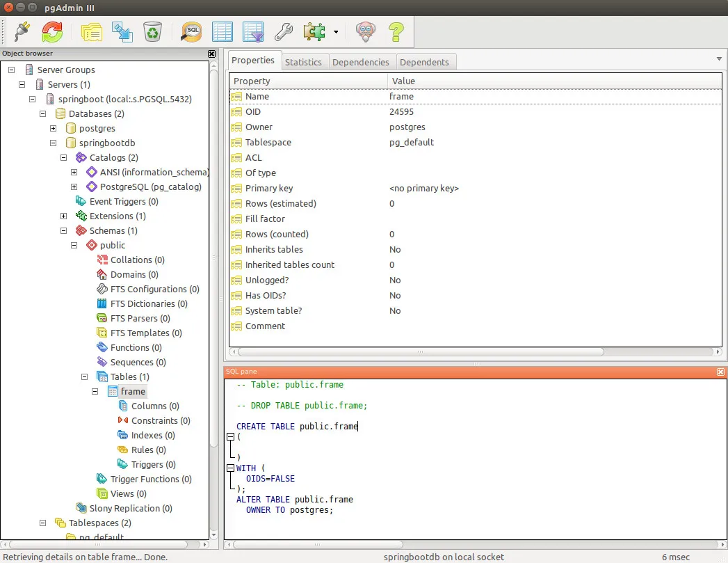728x563 pixels.
Task: Expand the postgres database node
Action: click(x=54, y=128)
